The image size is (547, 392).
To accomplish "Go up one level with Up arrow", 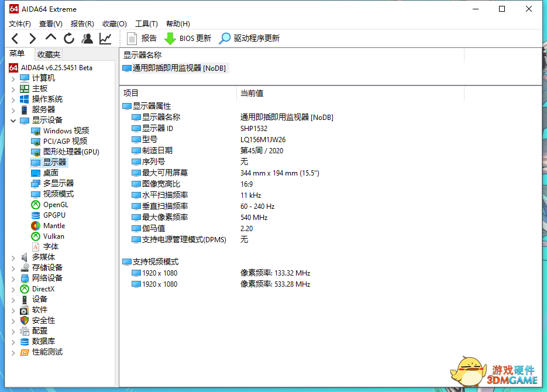I will (50, 37).
